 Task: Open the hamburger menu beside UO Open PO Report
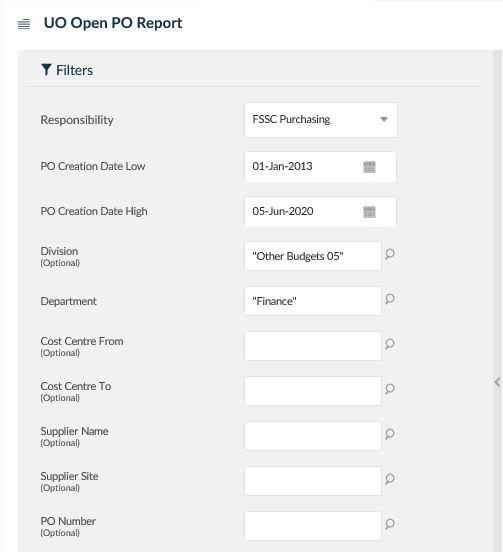(24, 24)
